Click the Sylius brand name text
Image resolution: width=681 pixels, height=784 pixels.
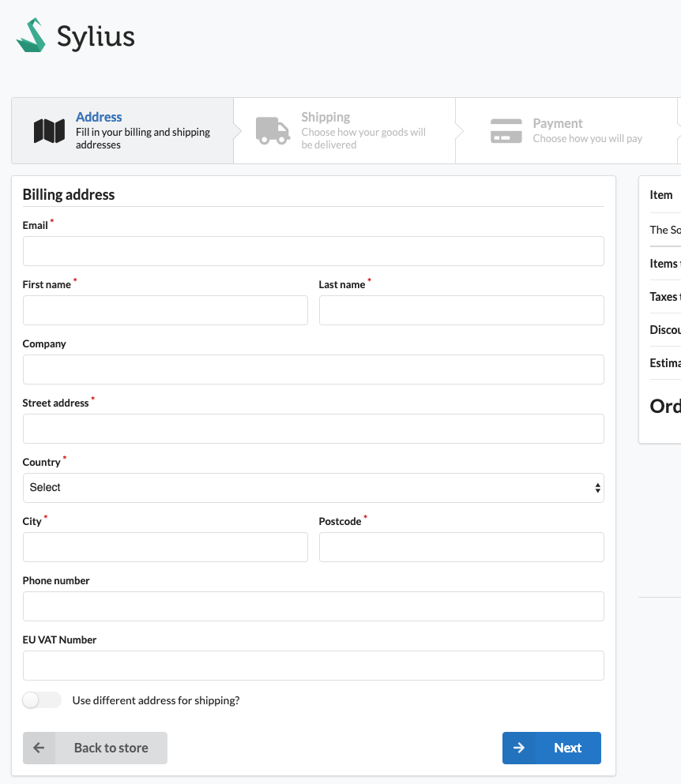click(96, 36)
